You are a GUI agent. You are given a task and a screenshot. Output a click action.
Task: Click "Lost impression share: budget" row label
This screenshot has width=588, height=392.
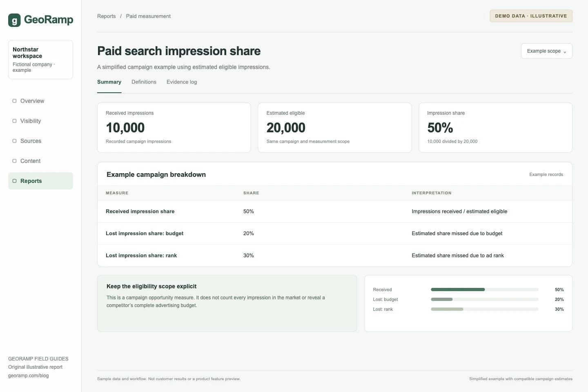point(145,234)
